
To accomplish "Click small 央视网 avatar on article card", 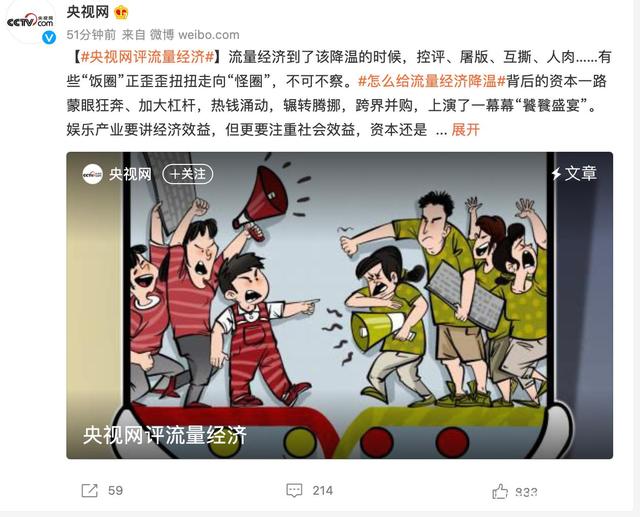I will coord(92,174).
